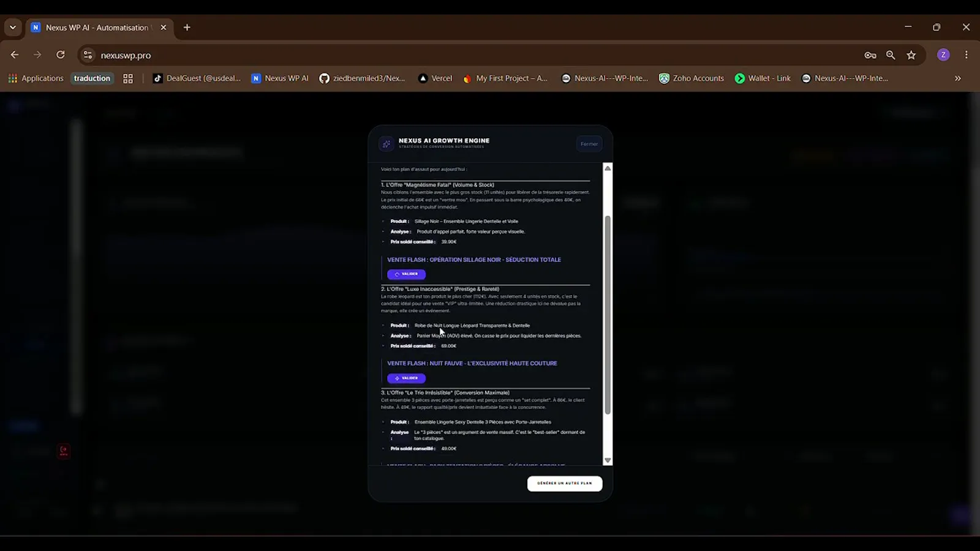Click the suggested price 49.00€

pyautogui.click(x=449, y=448)
